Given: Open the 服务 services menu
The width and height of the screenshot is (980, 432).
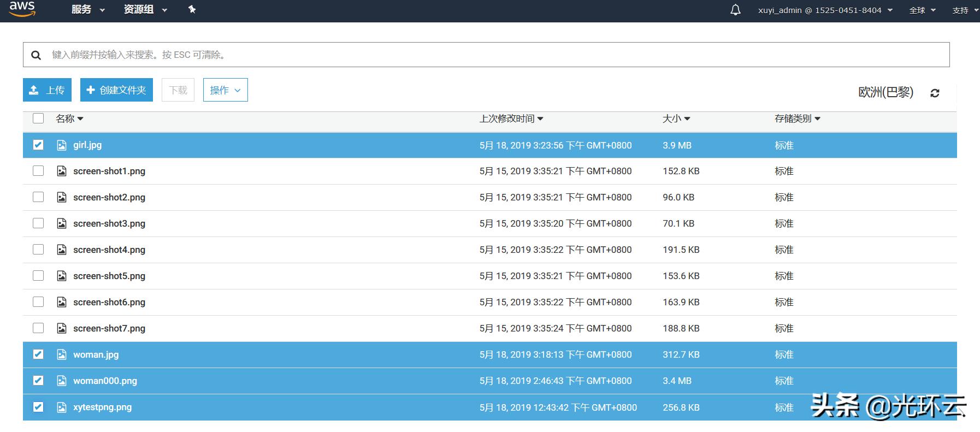Looking at the screenshot, I should pos(87,10).
